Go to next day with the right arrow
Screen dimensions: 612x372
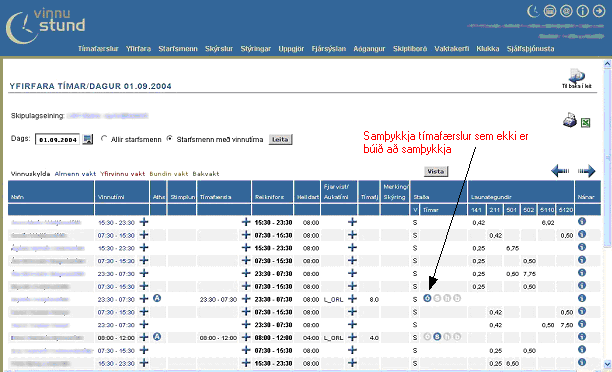586,171
